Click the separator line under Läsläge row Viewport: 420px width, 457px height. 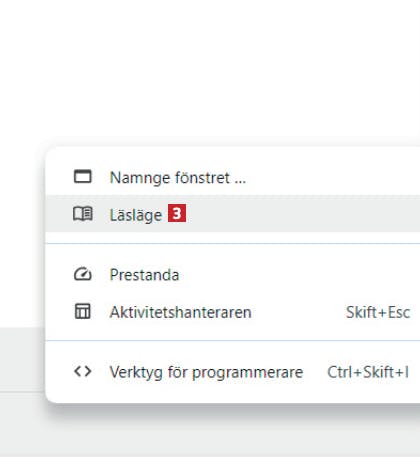[x=233, y=244]
